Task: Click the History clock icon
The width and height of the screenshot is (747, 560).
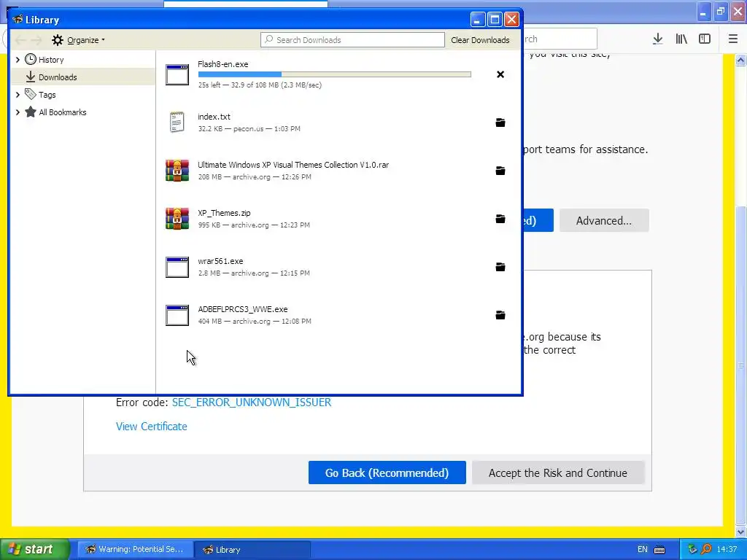Action: pos(31,60)
